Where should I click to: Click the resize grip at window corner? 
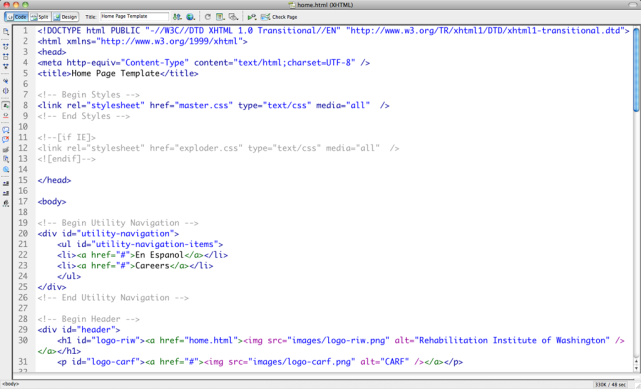(637, 385)
